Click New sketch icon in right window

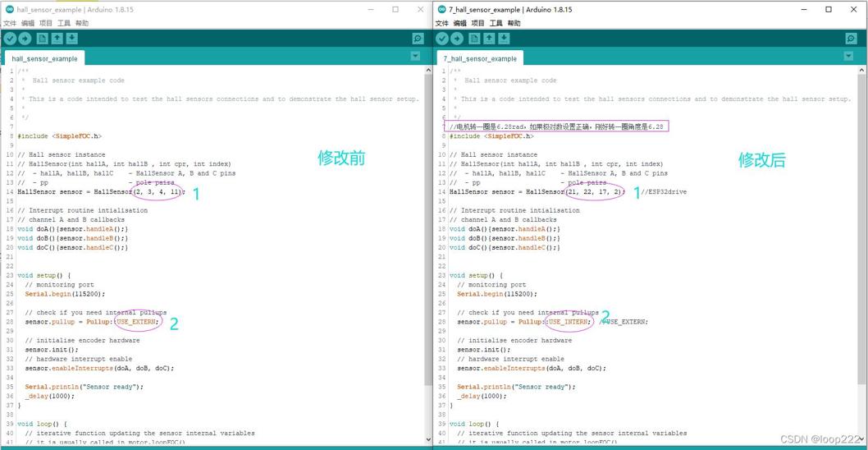click(474, 39)
